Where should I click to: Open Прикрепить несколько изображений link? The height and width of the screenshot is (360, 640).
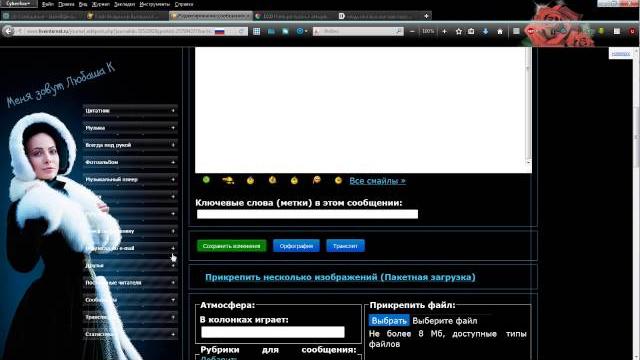[x=340, y=277]
